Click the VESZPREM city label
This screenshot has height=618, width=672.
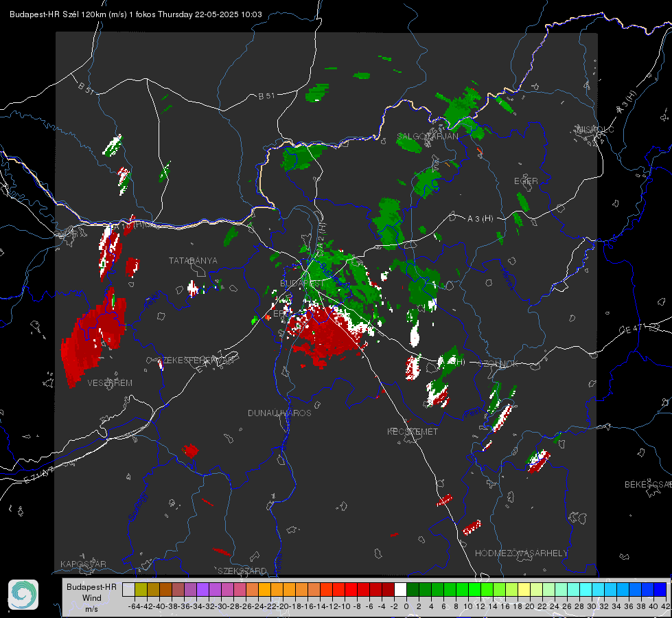point(110,383)
